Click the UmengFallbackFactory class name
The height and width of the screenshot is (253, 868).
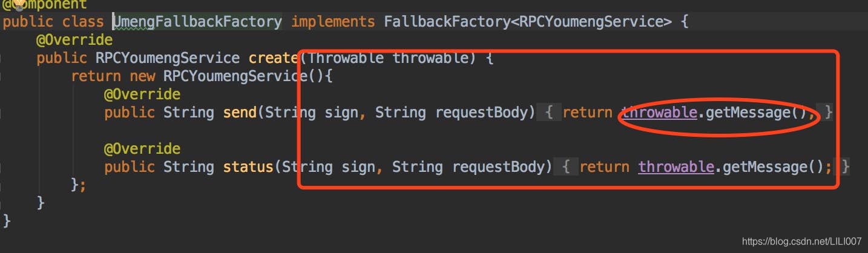click(x=197, y=22)
